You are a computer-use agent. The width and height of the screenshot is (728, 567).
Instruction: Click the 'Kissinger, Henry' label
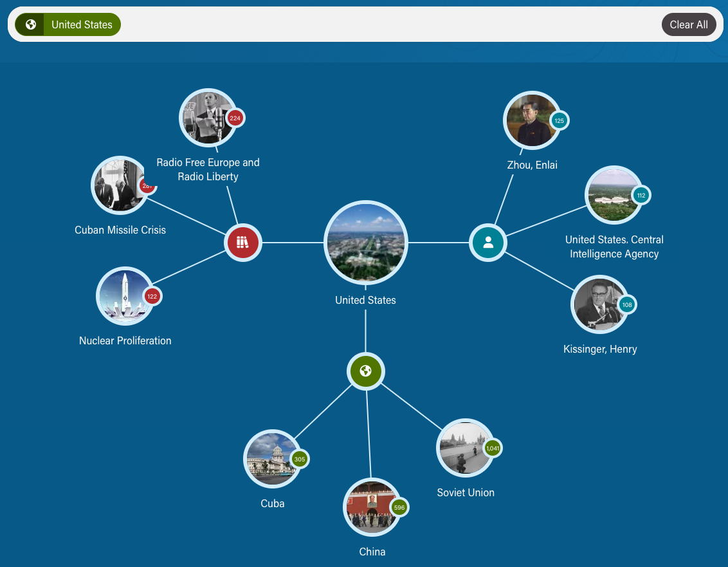[600, 349]
